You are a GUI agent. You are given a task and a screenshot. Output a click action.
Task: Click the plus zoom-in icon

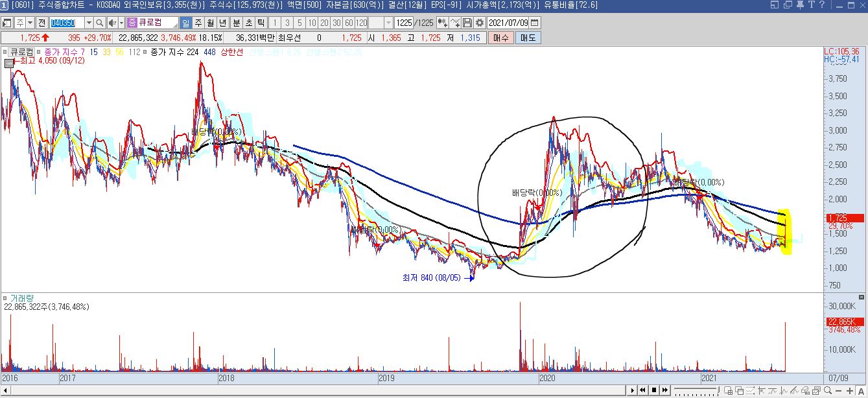click(850, 391)
